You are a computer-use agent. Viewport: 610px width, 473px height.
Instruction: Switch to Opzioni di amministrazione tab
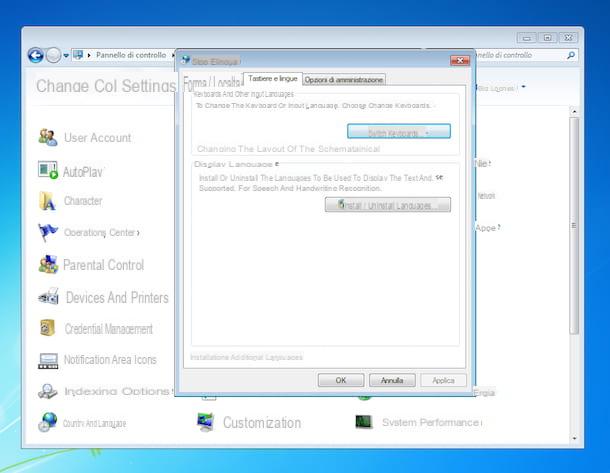pos(344,80)
